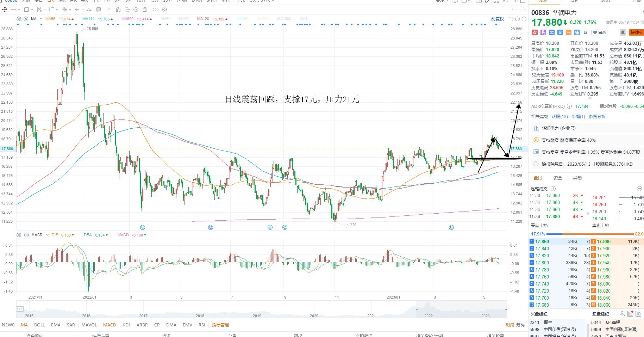Select the MAVOL indicator tab
Image resolution: width=644 pixels, height=337 pixels.
pyautogui.click(x=89, y=325)
